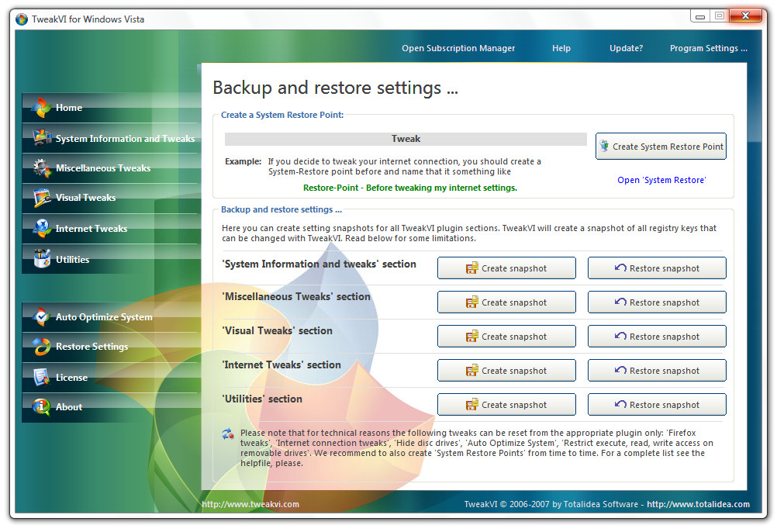The width and height of the screenshot is (777, 532).
Task: Close the TweakVI window
Action: [x=745, y=16]
